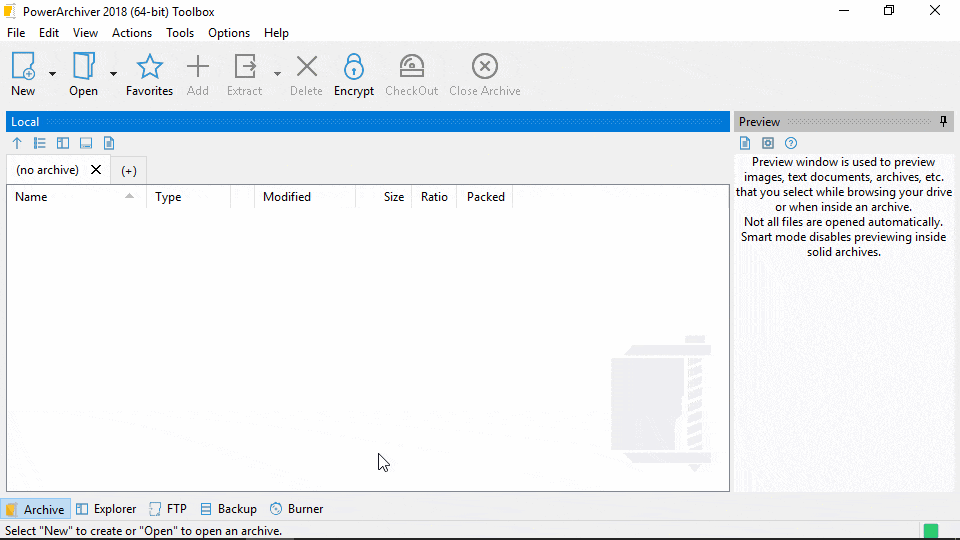The image size is (960, 540).
Task: Open an archive with the Open toolbar icon
Action: (x=83, y=74)
